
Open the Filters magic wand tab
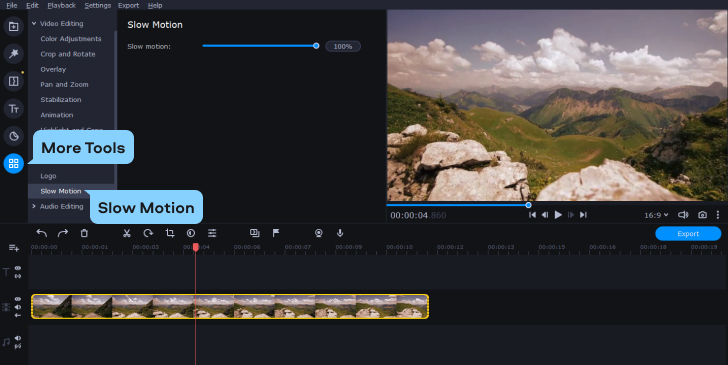[13, 54]
